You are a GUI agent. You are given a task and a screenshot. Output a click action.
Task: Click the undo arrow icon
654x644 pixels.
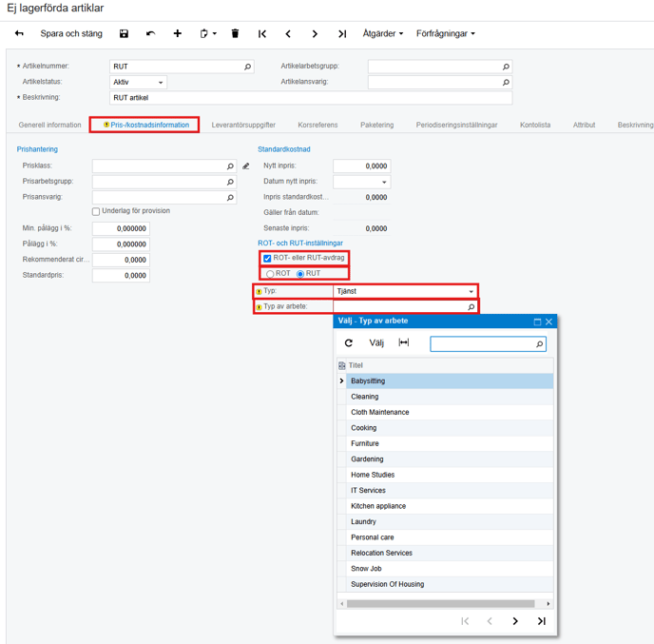point(150,34)
